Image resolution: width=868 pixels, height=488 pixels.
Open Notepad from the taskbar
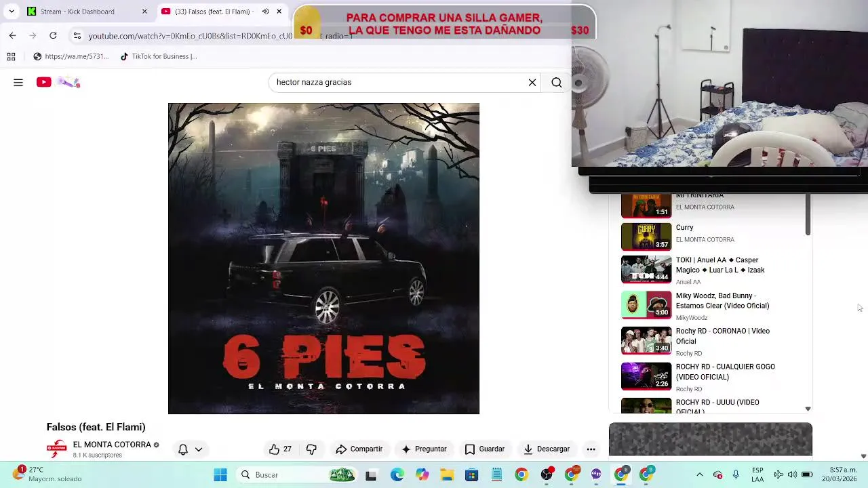[x=496, y=475]
